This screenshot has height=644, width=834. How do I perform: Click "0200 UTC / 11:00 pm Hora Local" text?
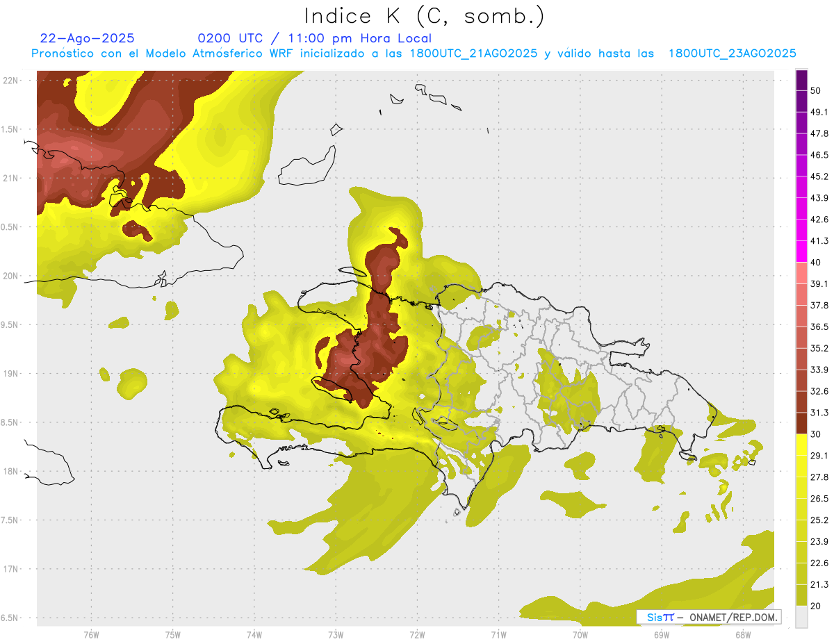tap(315, 38)
